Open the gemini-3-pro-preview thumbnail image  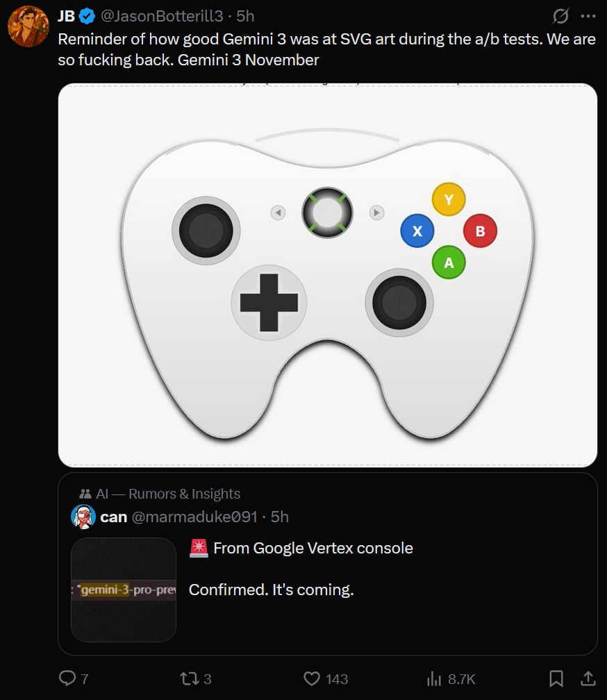[124, 590]
